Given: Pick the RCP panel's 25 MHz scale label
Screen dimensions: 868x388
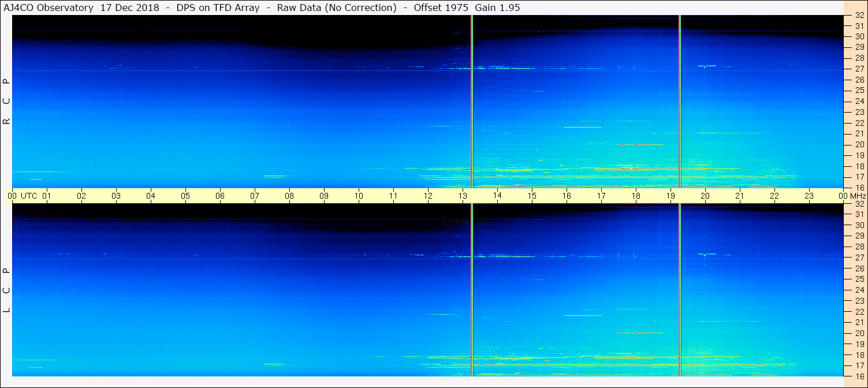Looking at the screenshot, I should (x=859, y=91).
